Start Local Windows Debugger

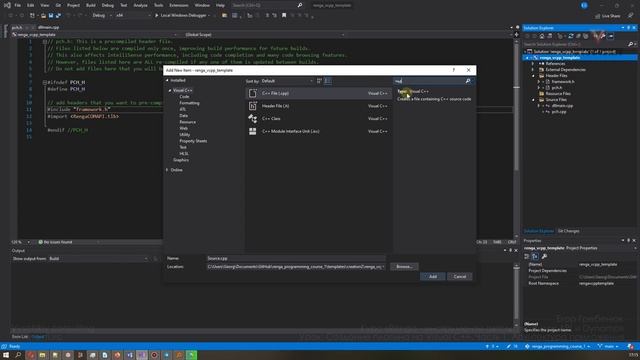(x=182, y=16)
